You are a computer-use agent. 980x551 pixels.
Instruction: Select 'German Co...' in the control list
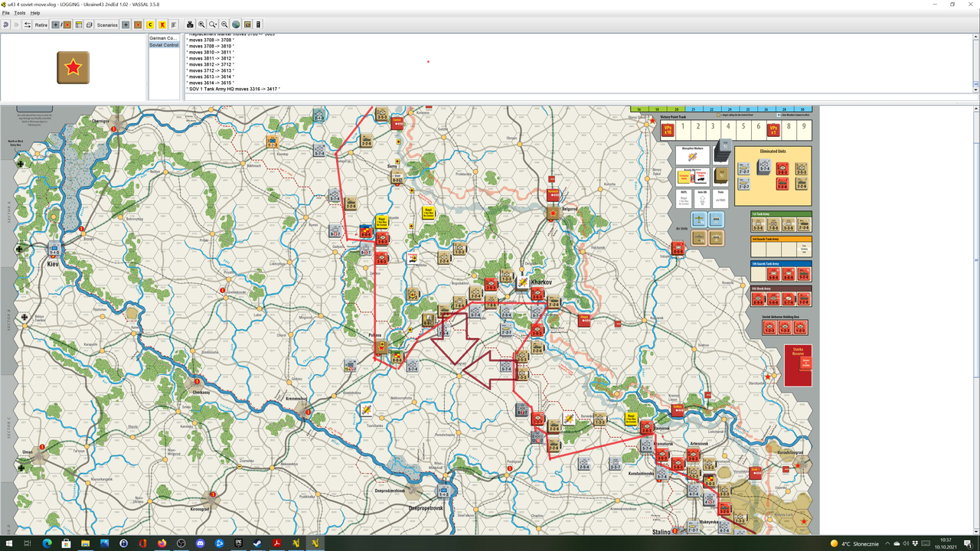[163, 37]
